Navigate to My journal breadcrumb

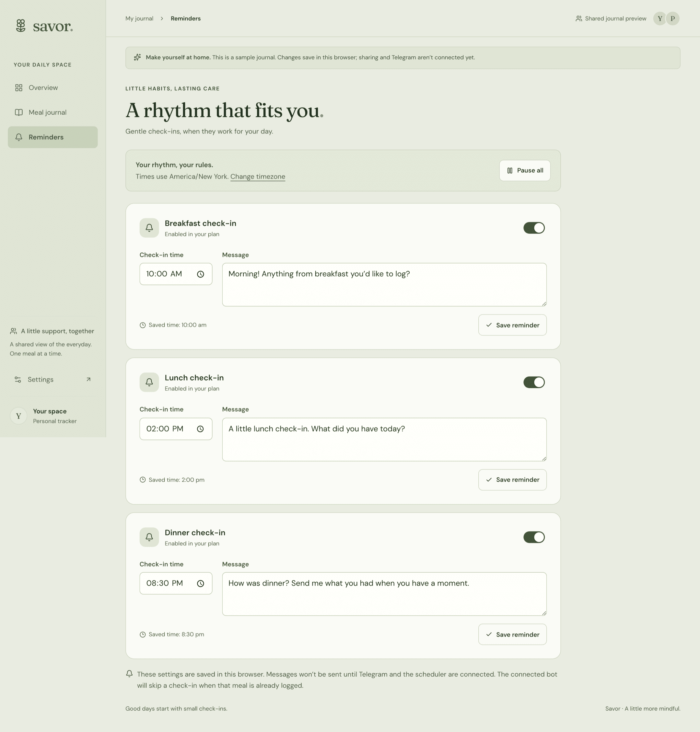coord(139,19)
